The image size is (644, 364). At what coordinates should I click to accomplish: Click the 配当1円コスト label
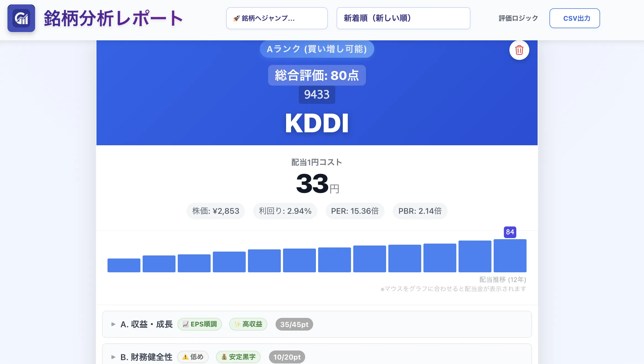pos(317,162)
